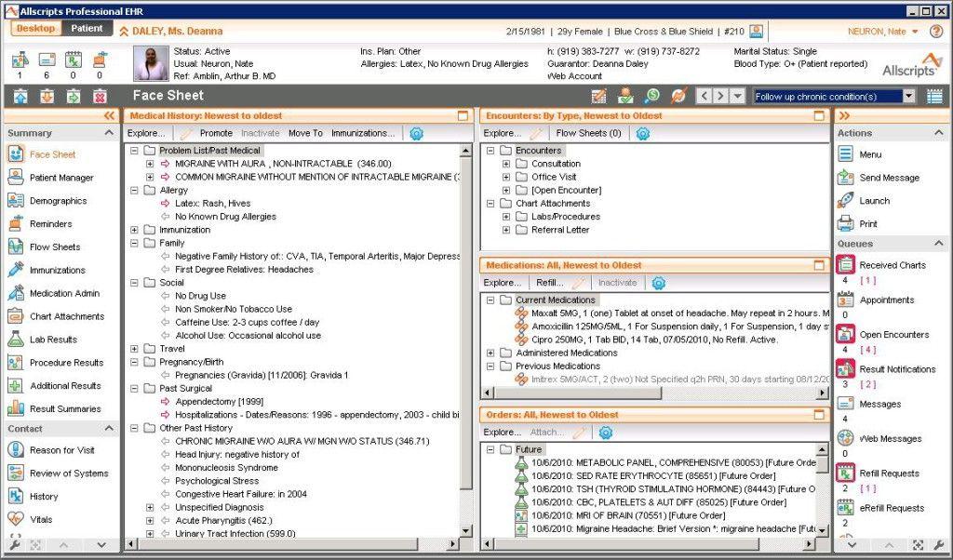This screenshot has width=953, height=560.
Task: Switch to the Desktop tab
Action: (36, 29)
